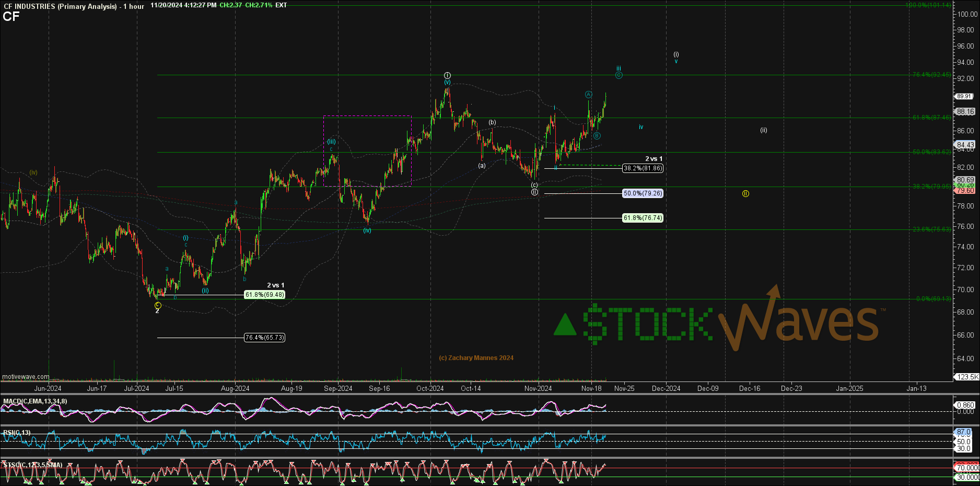Click the RSI 50.0 level label
980x486 pixels.
pyautogui.click(x=964, y=442)
